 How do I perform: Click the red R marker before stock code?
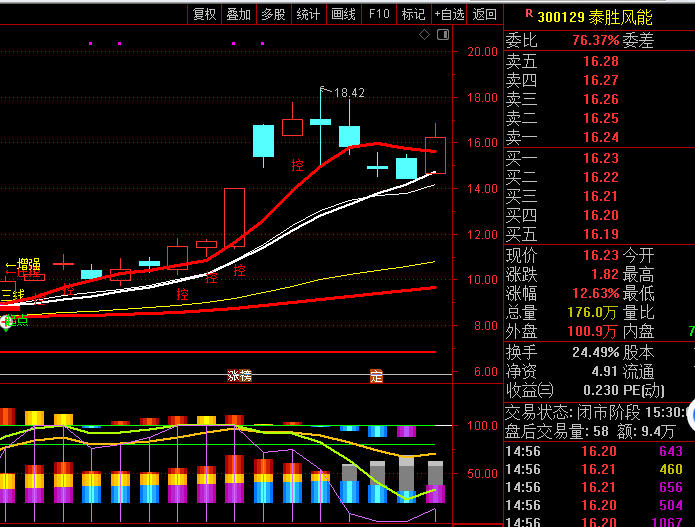coord(528,14)
